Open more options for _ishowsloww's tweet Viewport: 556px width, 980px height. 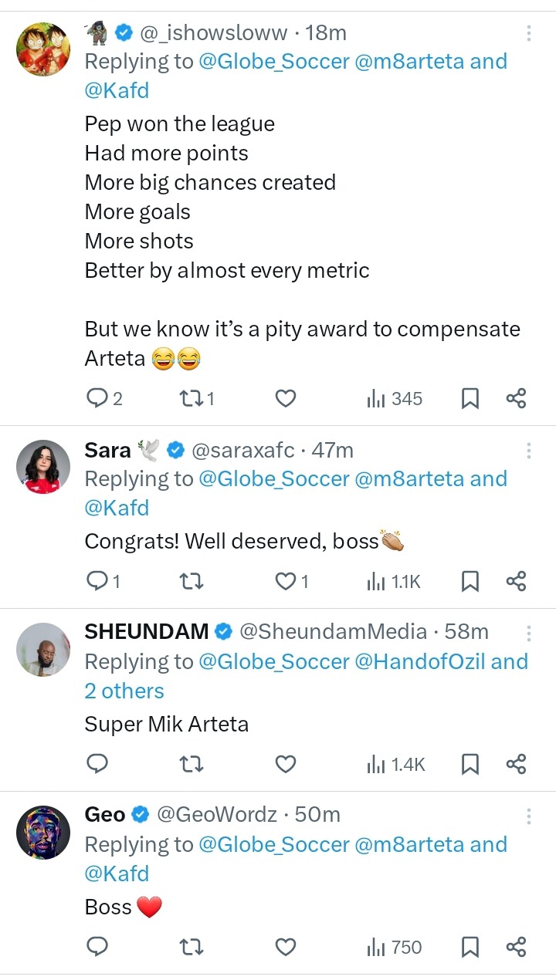[529, 33]
